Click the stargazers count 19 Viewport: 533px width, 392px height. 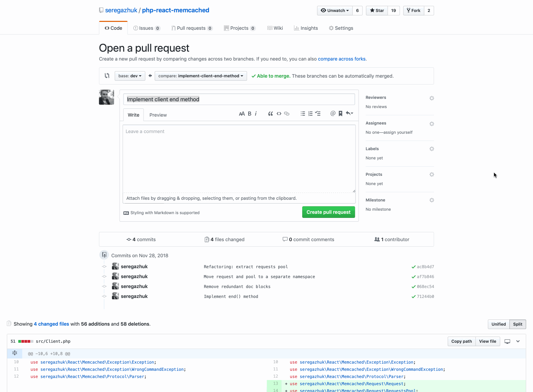pyautogui.click(x=394, y=11)
